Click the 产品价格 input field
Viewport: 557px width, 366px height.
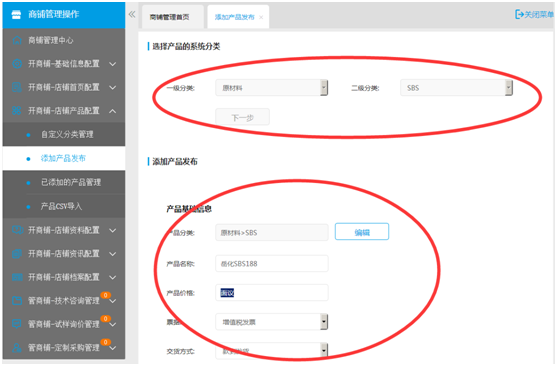(x=272, y=293)
